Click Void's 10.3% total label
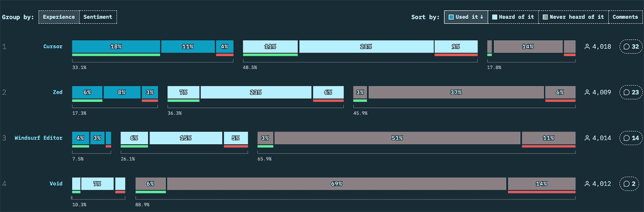 (79, 204)
